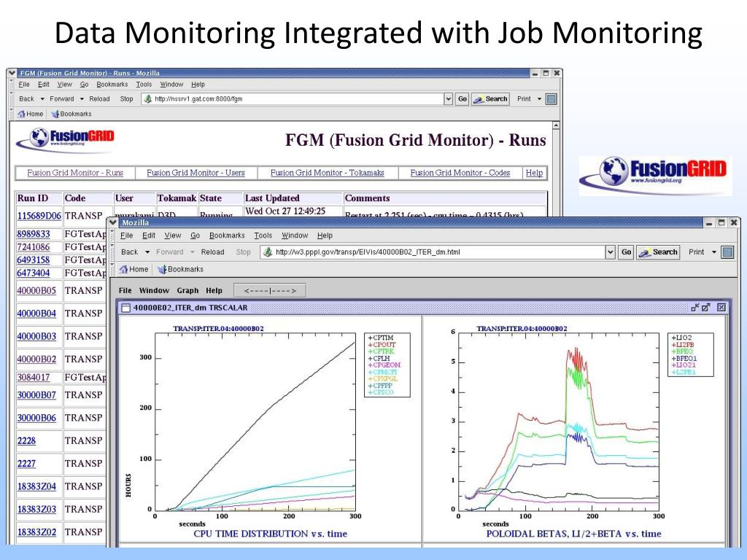
Task: Open Graph menu in ElVis applet
Action: tap(187, 290)
